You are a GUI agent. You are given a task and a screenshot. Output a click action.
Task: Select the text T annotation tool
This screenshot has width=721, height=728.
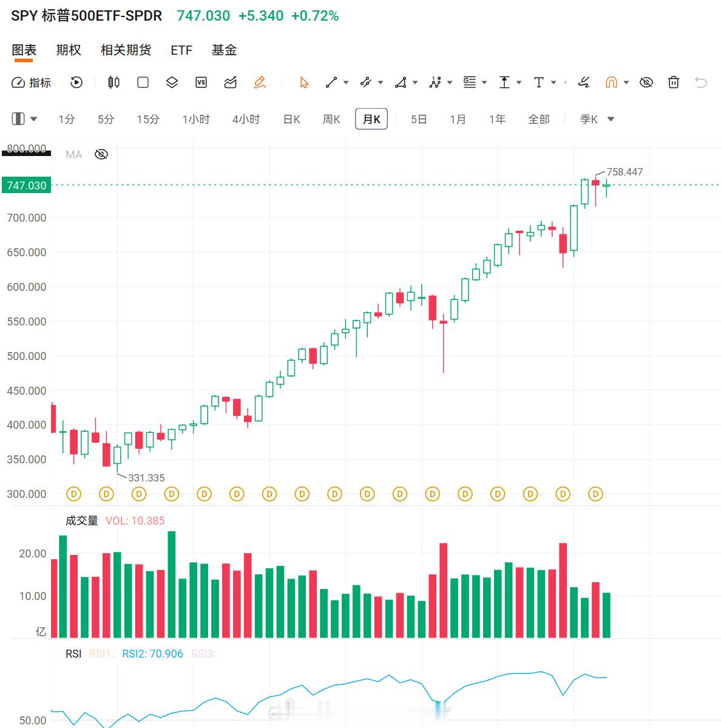click(x=539, y=83)
